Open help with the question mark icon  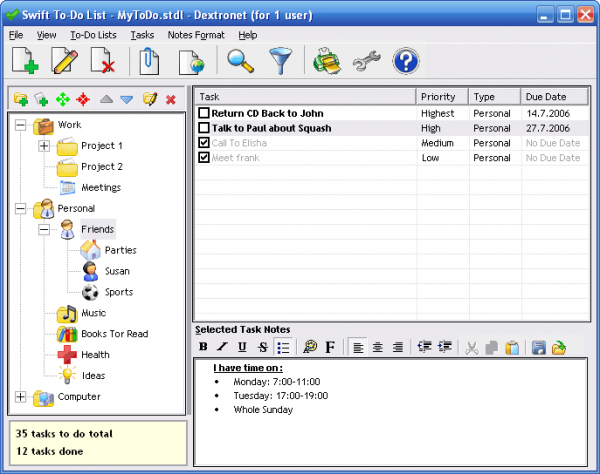click(405, 62)
